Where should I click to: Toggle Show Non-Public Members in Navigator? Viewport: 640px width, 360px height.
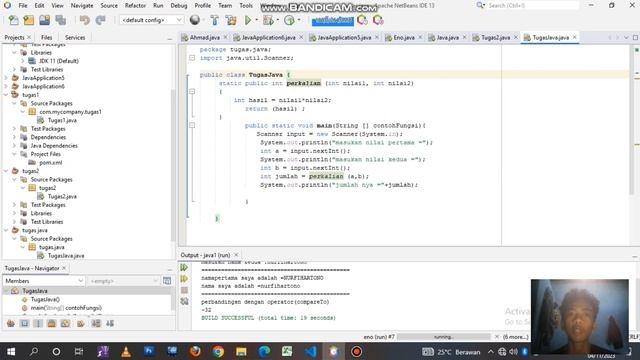click(x=51, y=323)
